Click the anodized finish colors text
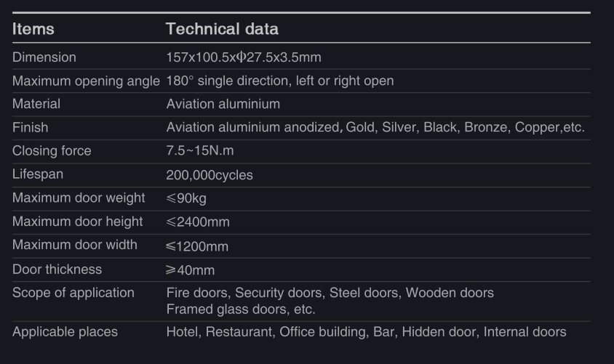The height and width of the screenshot is (364, 614). tap(375, 127)
